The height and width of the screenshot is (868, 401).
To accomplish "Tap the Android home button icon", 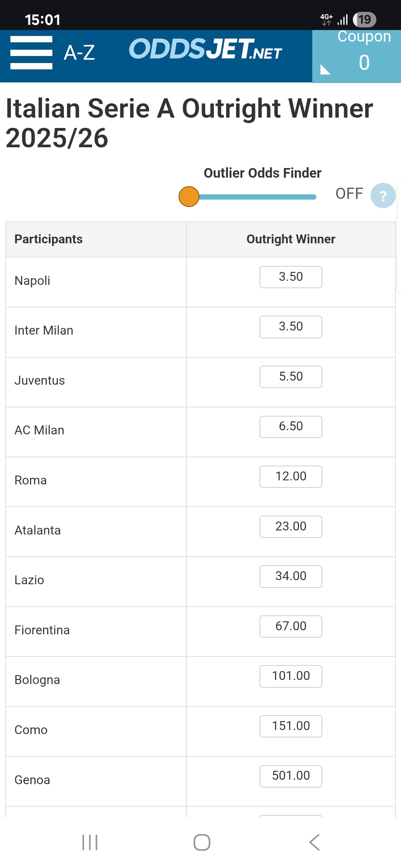I will (x=202, y=842).
